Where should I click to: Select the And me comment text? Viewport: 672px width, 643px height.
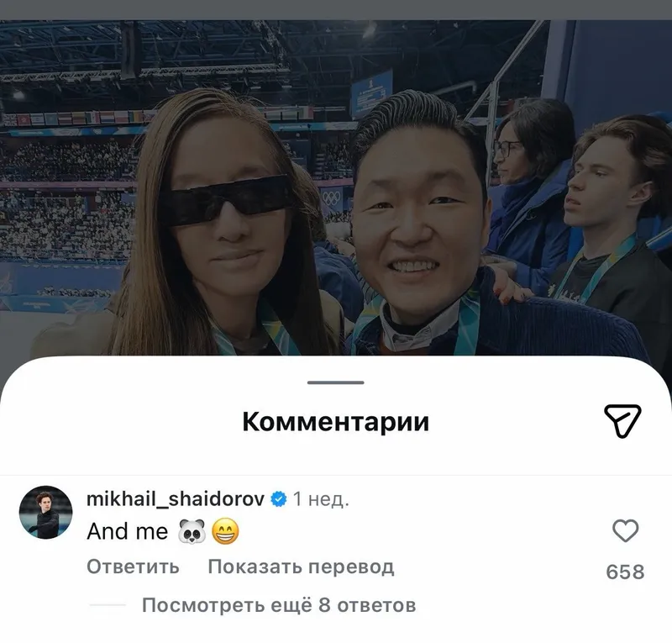(128, 531)
